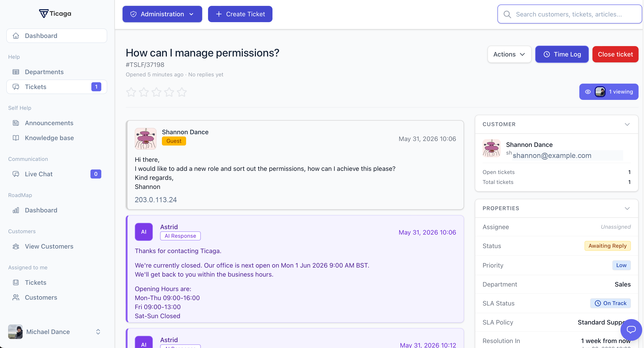Rate ticket with the fourth star
This screenshot has width=644, height=348.
[x=169, y=92]
